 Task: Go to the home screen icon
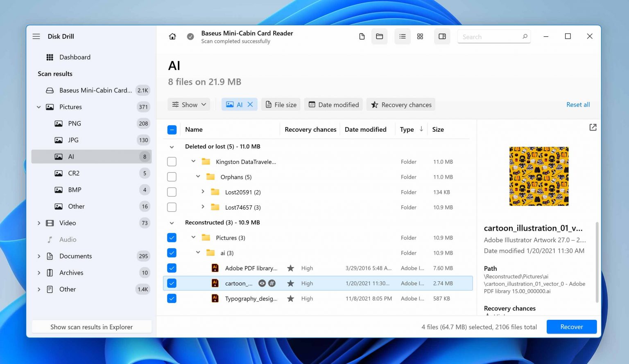[172, 36]
